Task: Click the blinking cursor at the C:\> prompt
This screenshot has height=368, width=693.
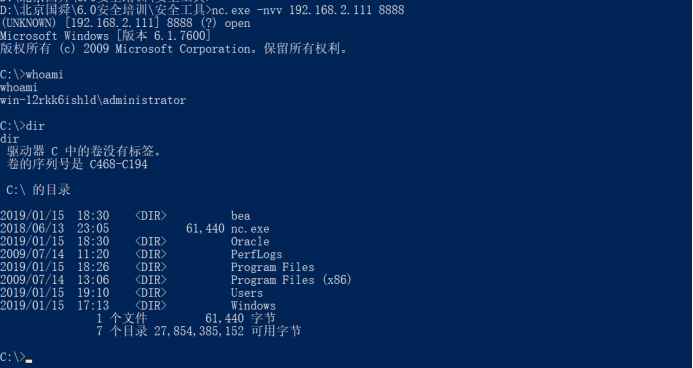Action: pos(29,361)
